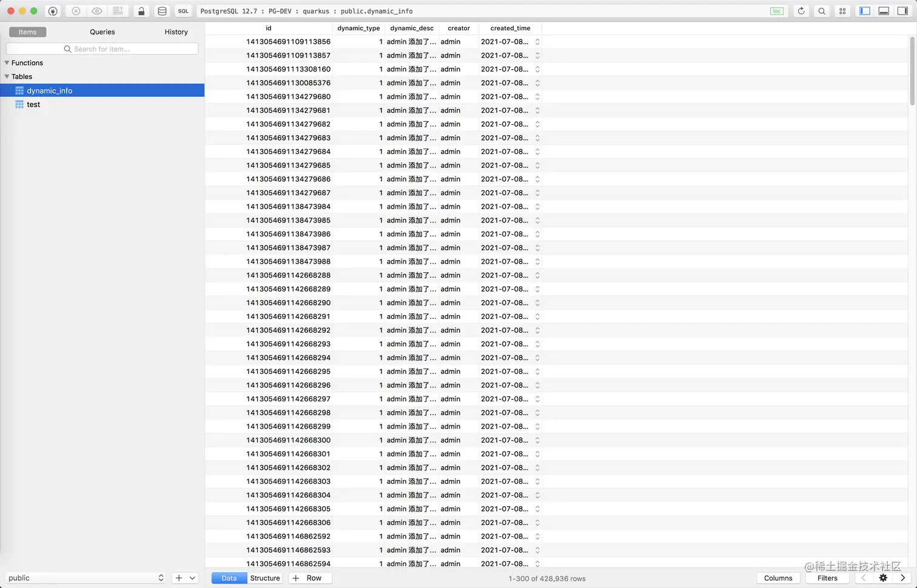The image size is (917, 588).
Task: Open date stepper on row 1413054691113308160
Action: 537,69
